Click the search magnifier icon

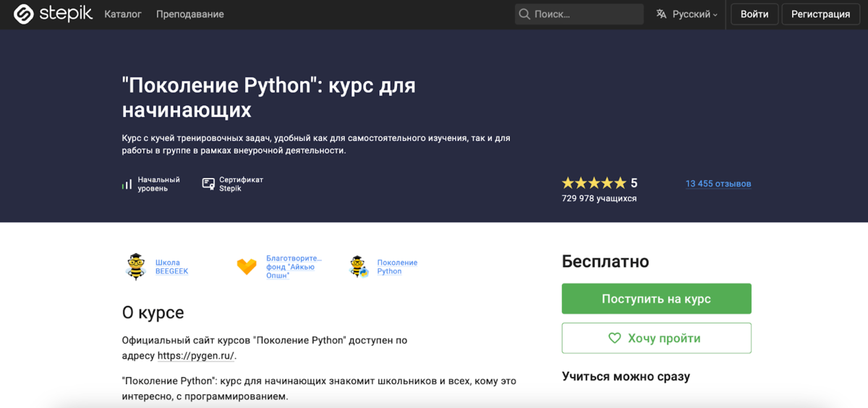click(524, 14)
